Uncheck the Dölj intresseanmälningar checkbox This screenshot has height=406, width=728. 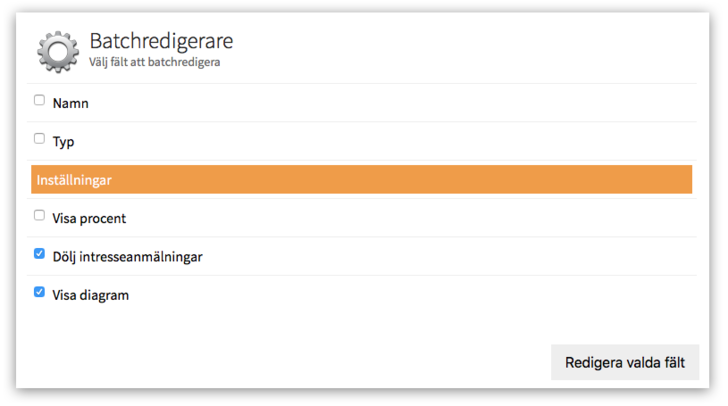[x=39, y=254]
